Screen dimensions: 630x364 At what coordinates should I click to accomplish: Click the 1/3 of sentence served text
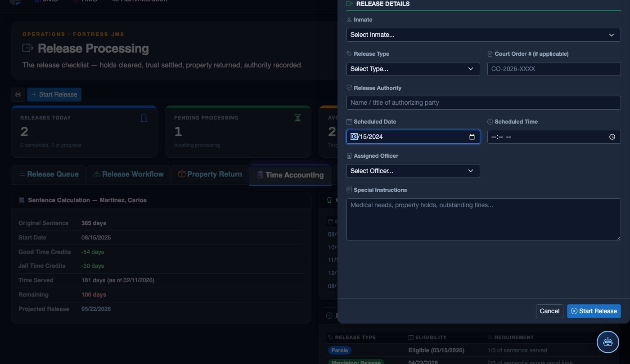(517, 350)
